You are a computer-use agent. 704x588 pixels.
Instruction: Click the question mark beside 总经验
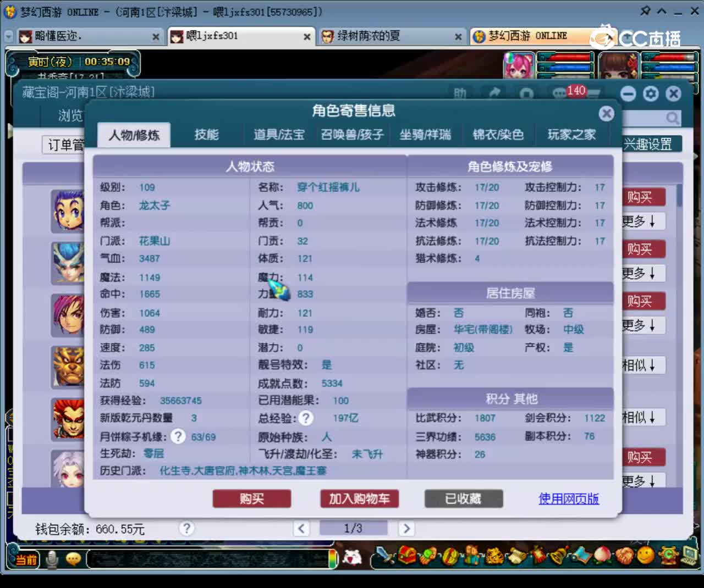click(x=306, y=418)
